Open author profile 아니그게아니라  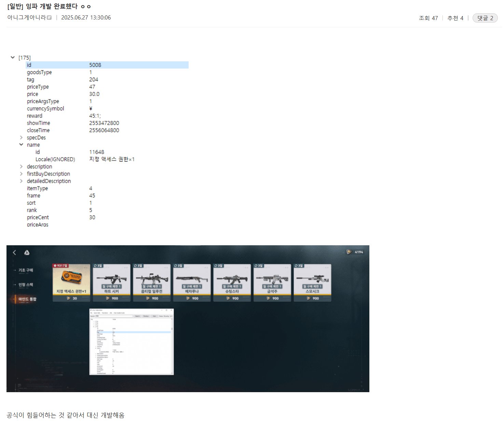[26, 18]
